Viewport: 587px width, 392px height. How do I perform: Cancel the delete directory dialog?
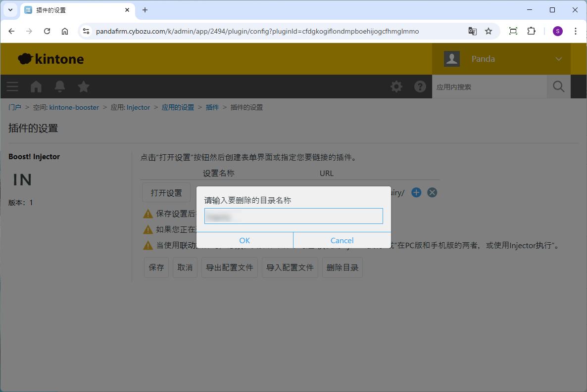click(342, 240)
